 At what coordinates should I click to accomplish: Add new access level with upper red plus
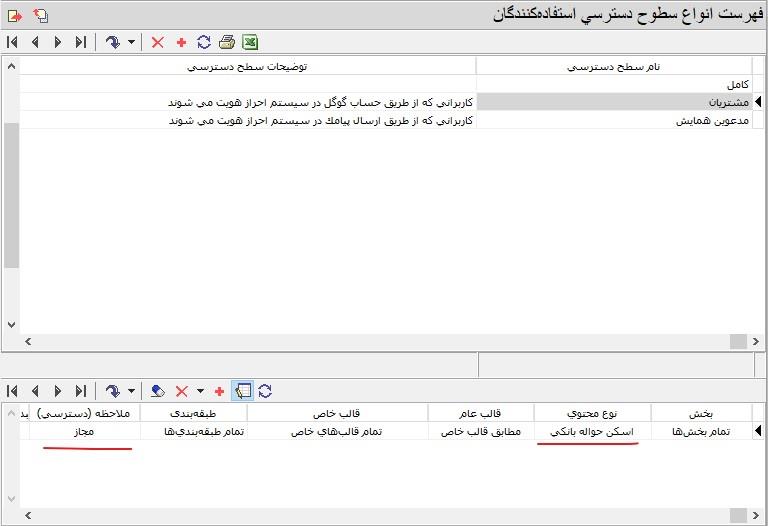click(181, 42)
